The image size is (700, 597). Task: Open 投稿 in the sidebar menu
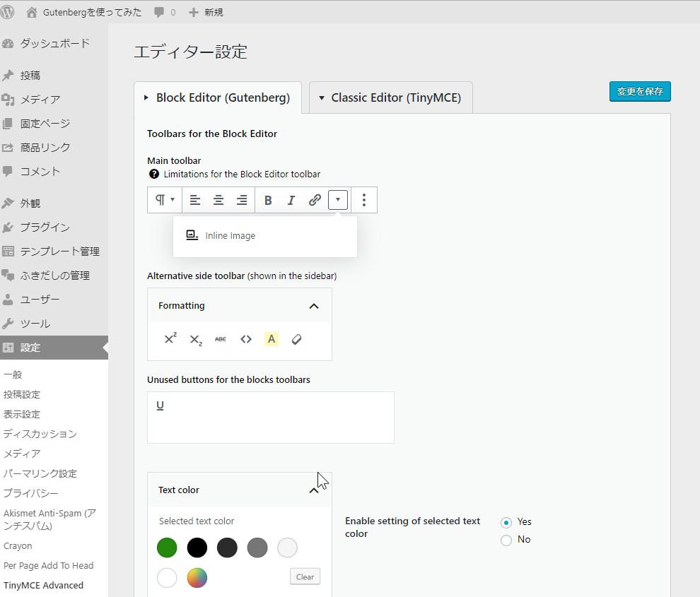tap(54, 76)
